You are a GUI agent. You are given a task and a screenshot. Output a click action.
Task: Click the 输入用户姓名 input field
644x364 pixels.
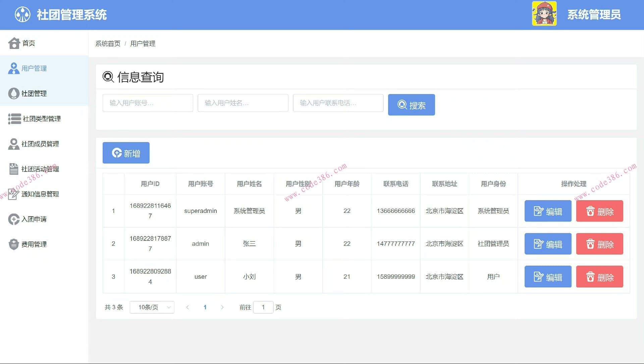(x=243, y=103)
